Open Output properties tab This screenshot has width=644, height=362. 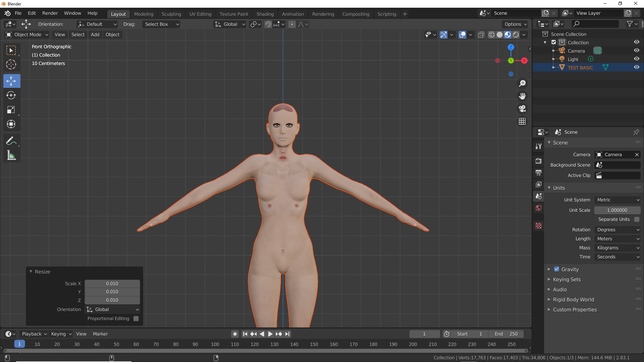[x=538, y=173]
